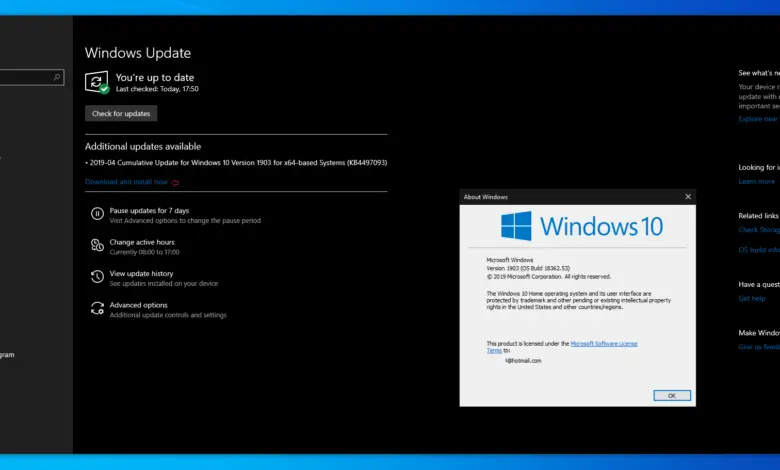Click the pause icon beside Pause updates
The image size is (780, 470).
click(97, 214)
